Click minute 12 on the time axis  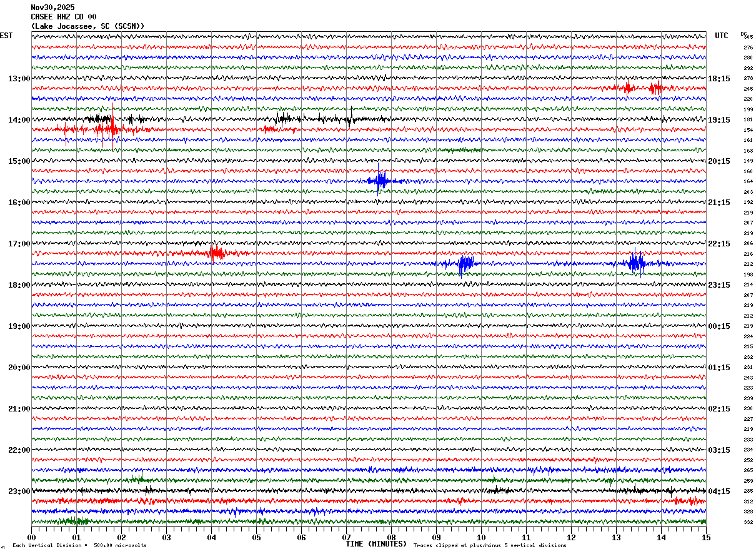571,537
